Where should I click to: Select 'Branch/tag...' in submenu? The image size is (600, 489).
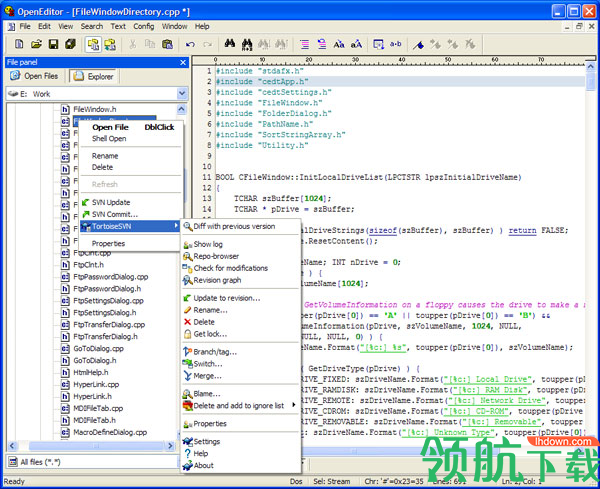coord(239,352)
